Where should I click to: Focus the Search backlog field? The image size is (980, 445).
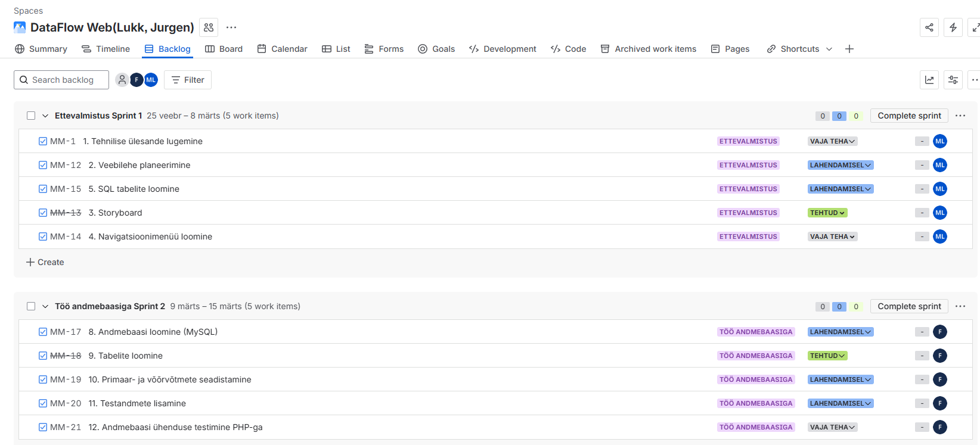point(62,80)
